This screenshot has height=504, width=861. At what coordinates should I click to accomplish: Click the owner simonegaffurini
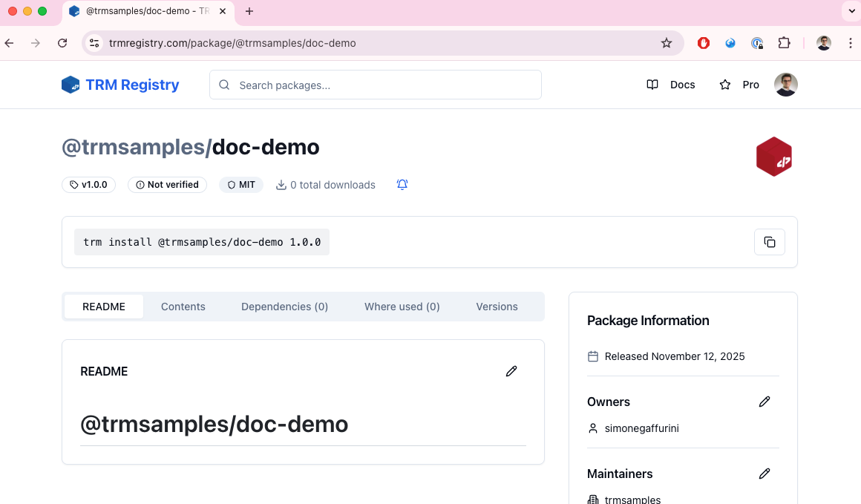(641, 428)
